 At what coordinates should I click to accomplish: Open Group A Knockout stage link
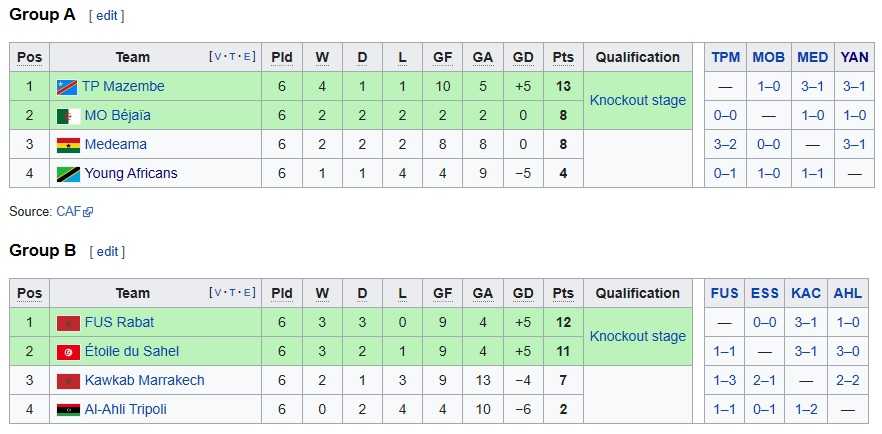[638, 101]
